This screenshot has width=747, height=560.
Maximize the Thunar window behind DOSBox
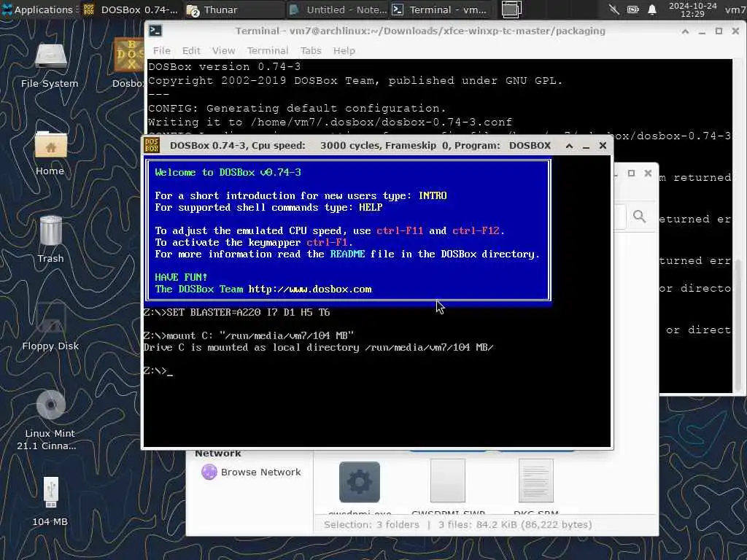click(631, 174)
